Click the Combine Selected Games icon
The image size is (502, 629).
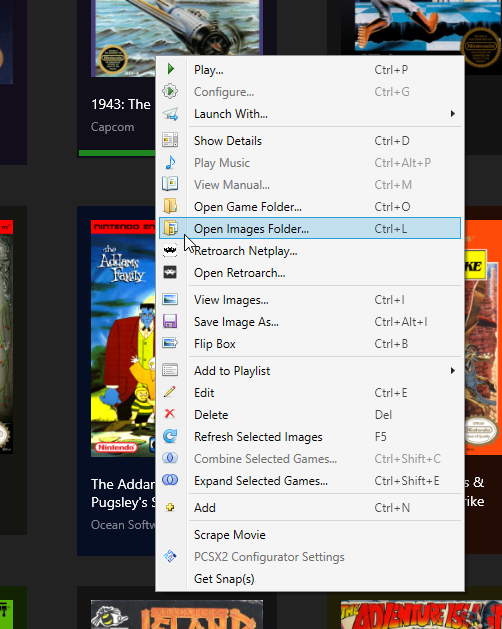[x=170, y=458]
